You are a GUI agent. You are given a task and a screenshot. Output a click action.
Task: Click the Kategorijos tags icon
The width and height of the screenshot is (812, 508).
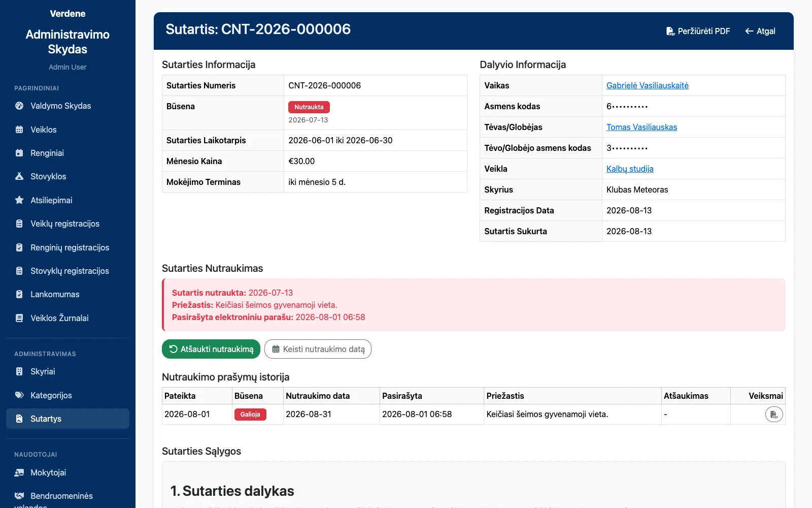[19, 395]
